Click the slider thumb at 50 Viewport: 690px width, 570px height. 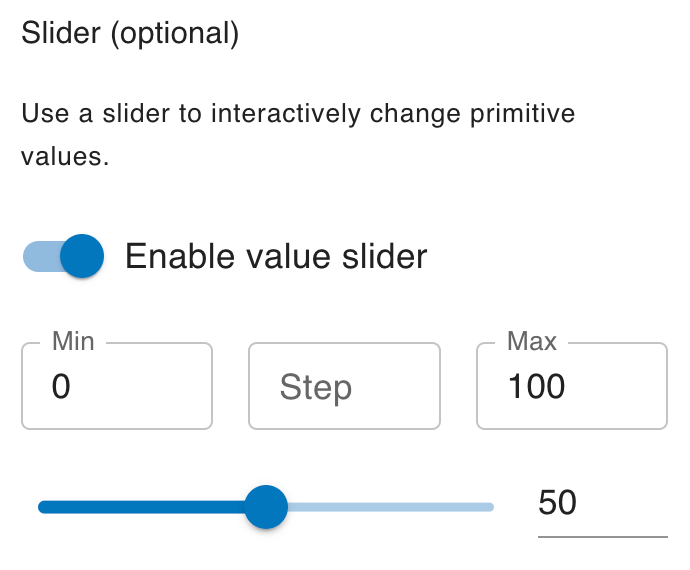pyautogui.click(x=266, y=507)
